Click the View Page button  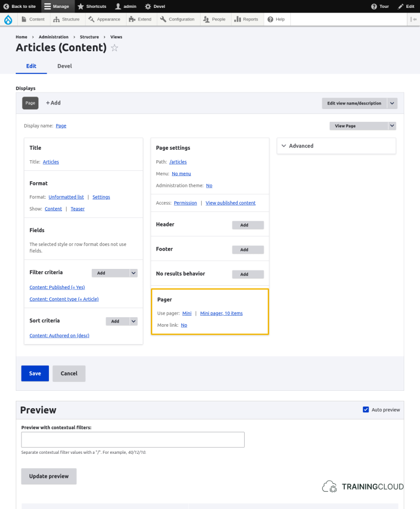point(359,126)
